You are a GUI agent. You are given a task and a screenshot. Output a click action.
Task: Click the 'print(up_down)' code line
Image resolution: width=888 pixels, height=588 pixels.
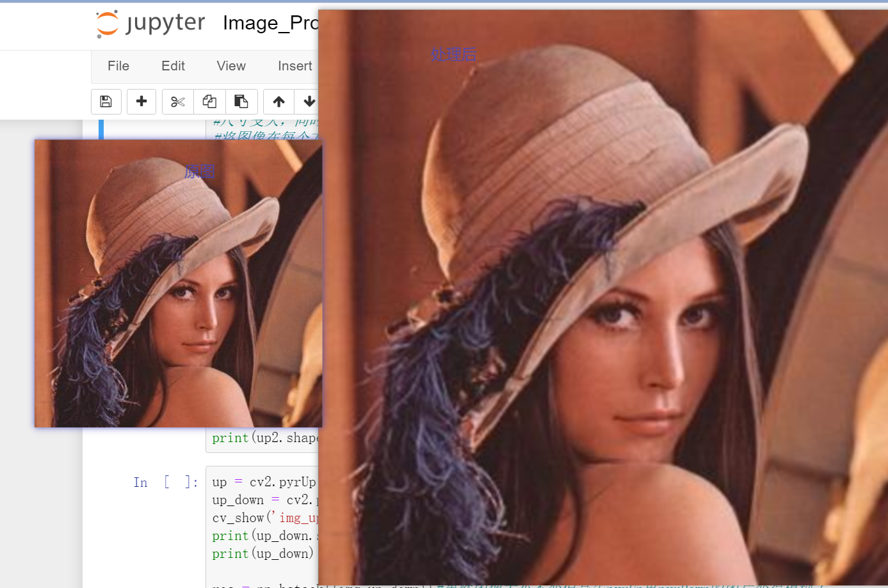point(263,553)
